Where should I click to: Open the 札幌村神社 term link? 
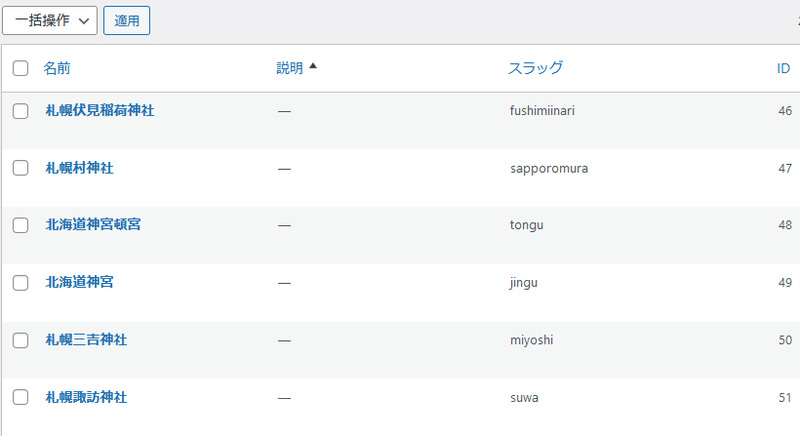(x=80, y=168)
